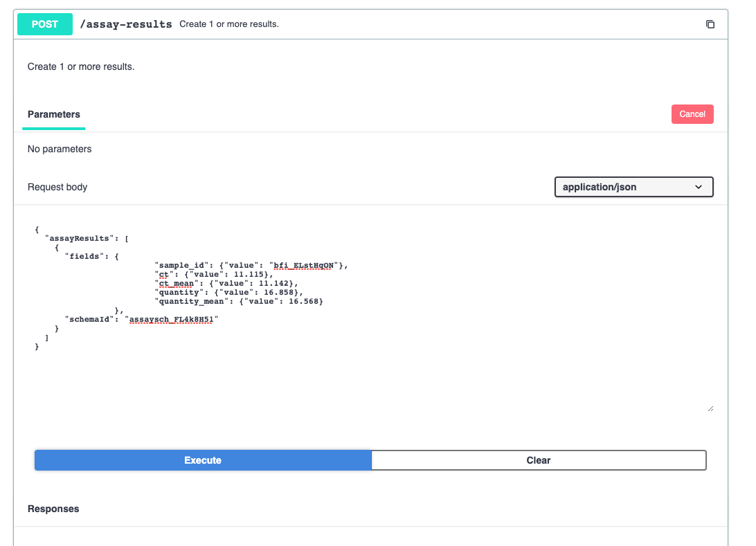The image size is (756, 546).
Task: Click the "fields" key in JSON
Action: pyautogui.click(x=84, y=256)
